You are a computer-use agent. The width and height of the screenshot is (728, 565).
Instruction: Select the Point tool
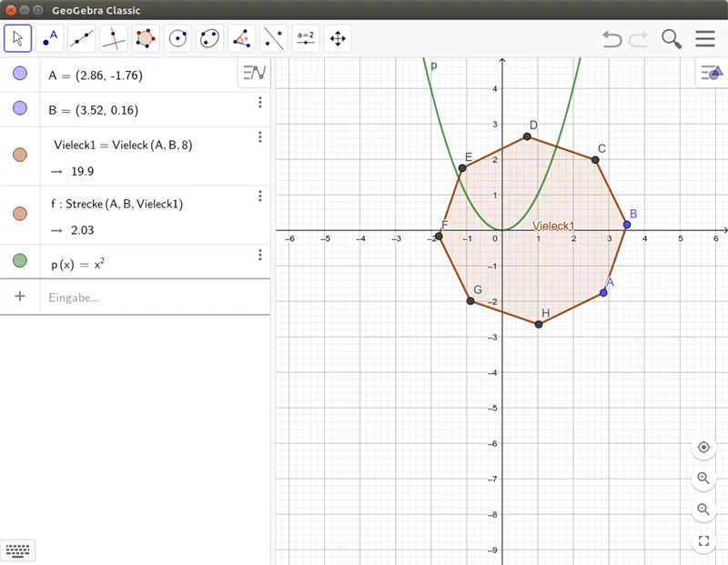(50, 38)
